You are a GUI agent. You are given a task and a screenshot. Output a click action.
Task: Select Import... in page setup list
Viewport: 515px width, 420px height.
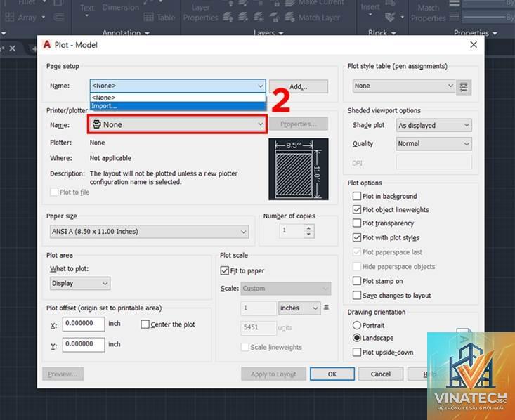coord(178,106)
